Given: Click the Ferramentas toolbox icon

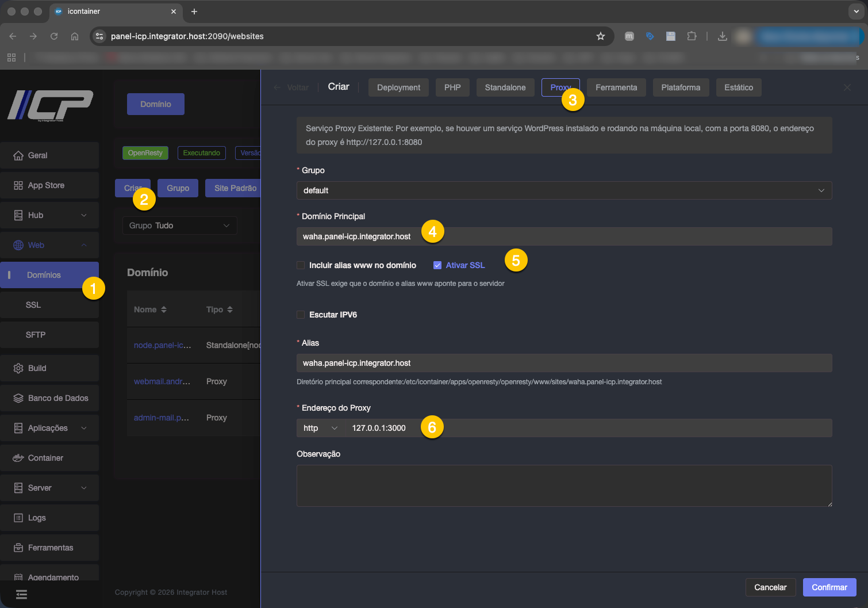Looking at the screenshot, I should click(18, 548).
